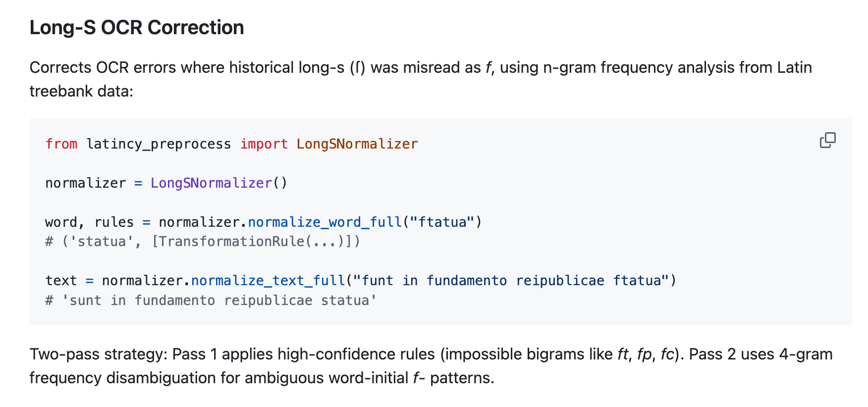The width and height of the screenshot is (868, 407).
Task: Click the "treebank data:" text
Action: click(81, 92)
